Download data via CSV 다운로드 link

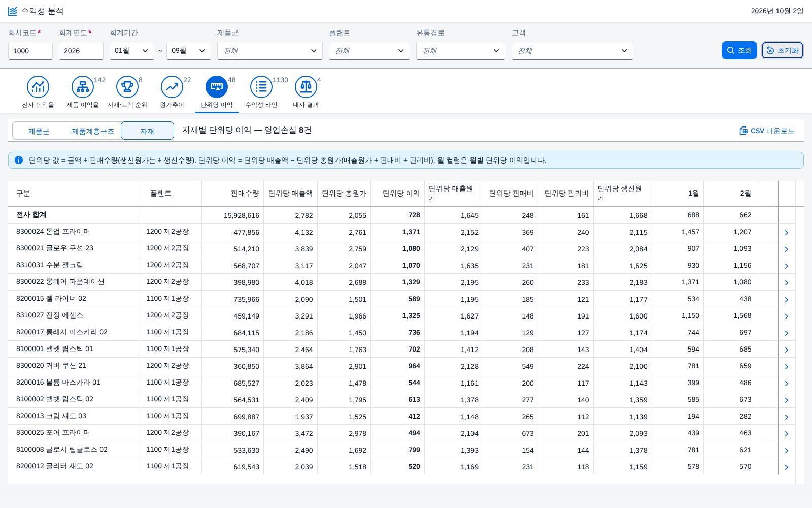pyautogui.click(x=767, y=131)
